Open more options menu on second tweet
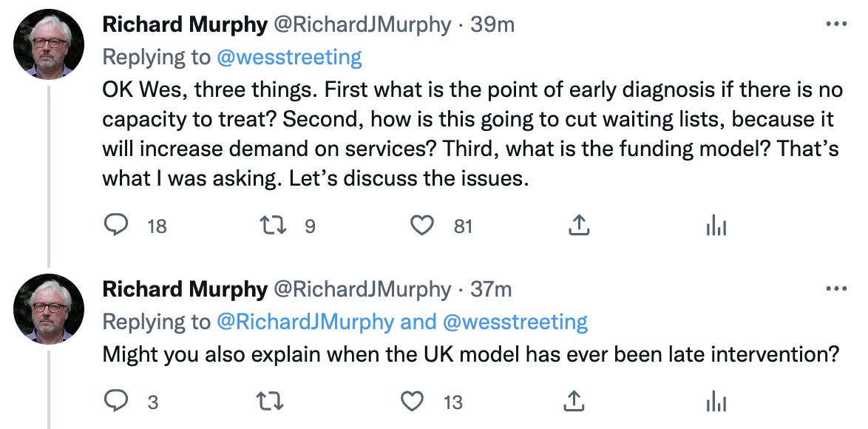This screenshot has height=429, width=868. point(835,289)
